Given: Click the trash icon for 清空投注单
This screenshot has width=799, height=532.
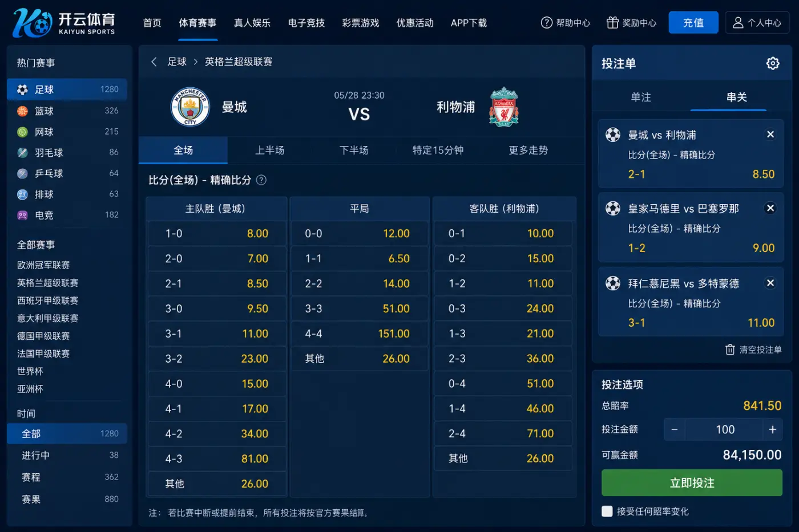Looking at the screenshot, I should pos(730,350).
